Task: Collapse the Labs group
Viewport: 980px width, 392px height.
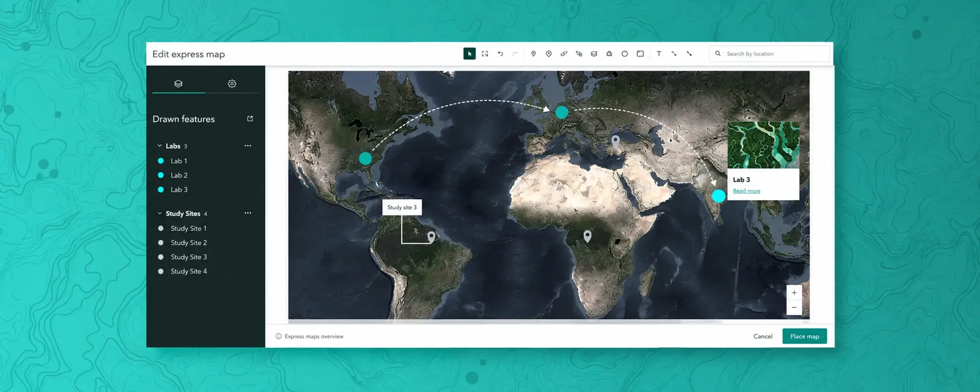Action: coord(159,146)
